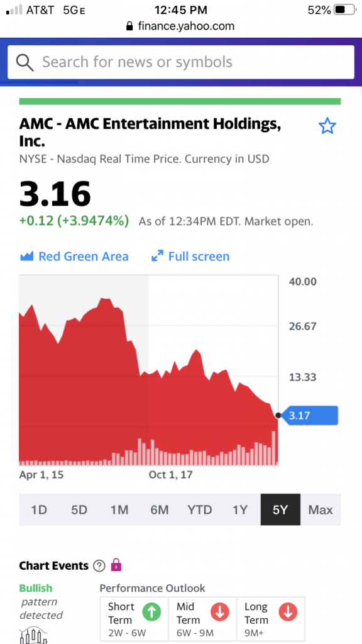Open the Chart Events help question-mark icon
The image size is (362, 644).
coord(99,566)
